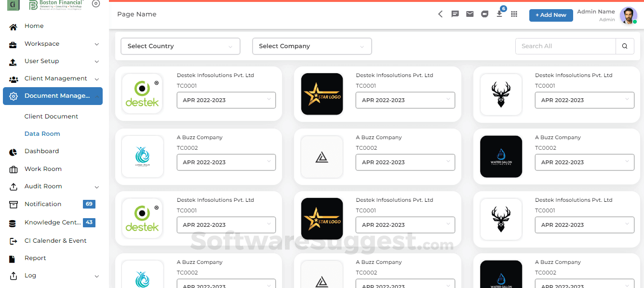The image size is (644, 288).
Task: Go to Dashboard in the sidebar
Action: click(41, 151)
